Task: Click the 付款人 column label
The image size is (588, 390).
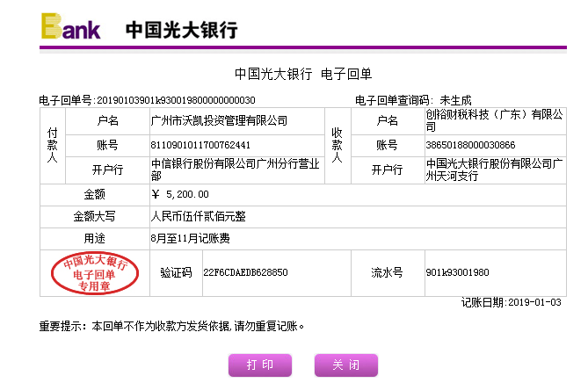Action: [x=53, y=145]
